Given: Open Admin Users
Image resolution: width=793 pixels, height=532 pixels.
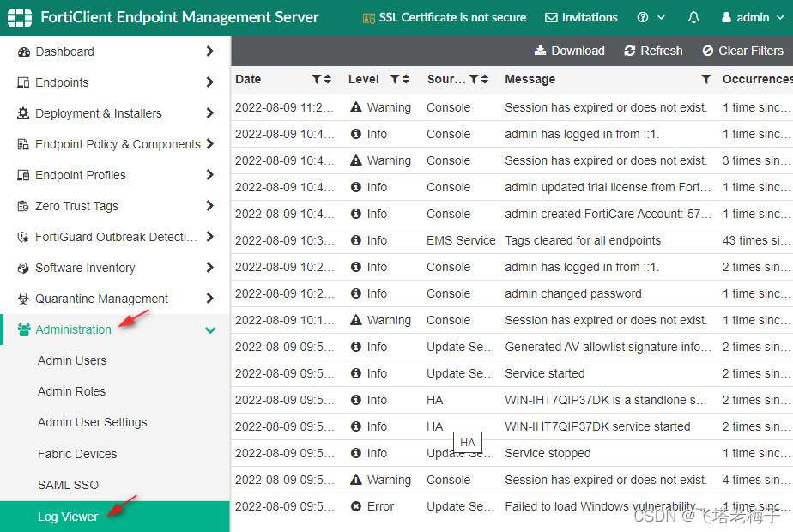Looking at the screenshot, I should click(72, 360).
